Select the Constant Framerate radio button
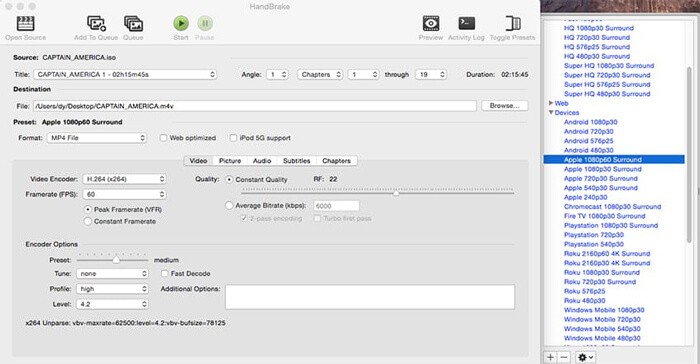The image size is (700, 364). tap(88, 221)
